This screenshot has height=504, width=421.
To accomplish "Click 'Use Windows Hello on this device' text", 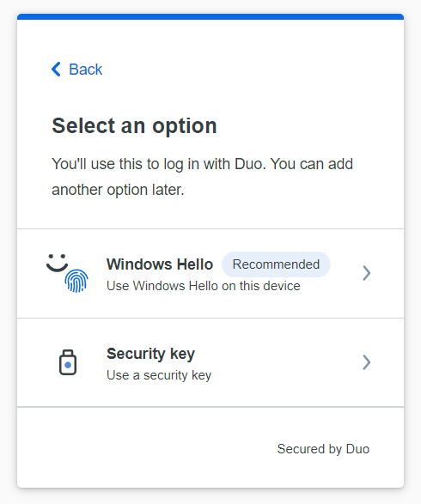I will click(204, 286).
